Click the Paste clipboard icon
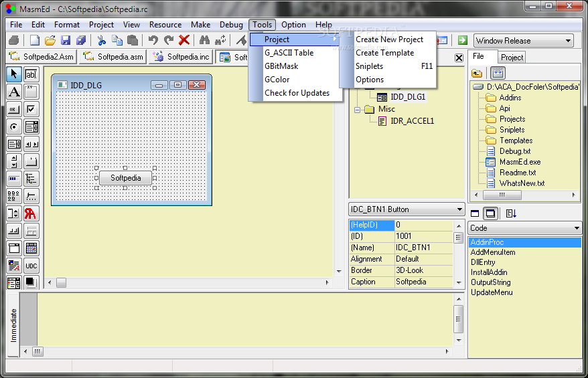 [x=133, y=39]
